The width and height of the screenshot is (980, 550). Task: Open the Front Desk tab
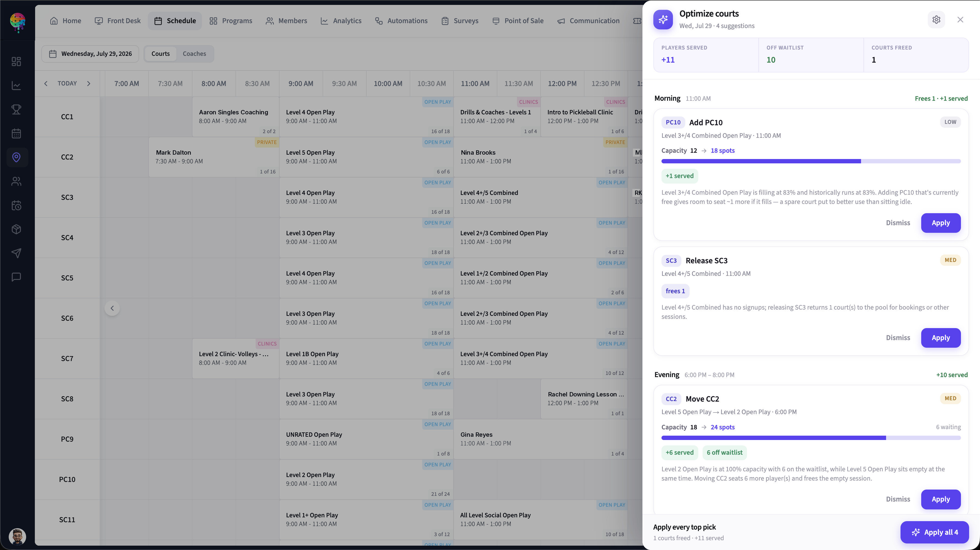coord(118,21)
